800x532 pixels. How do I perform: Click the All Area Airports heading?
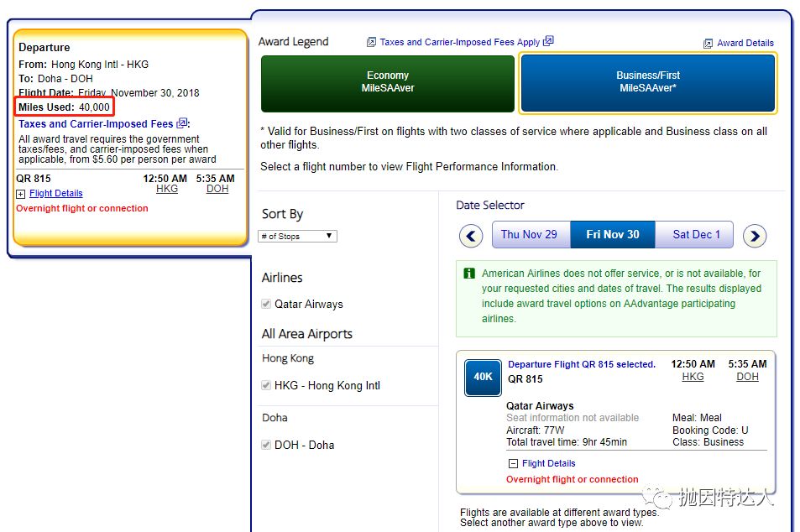[x=307, y=334]
